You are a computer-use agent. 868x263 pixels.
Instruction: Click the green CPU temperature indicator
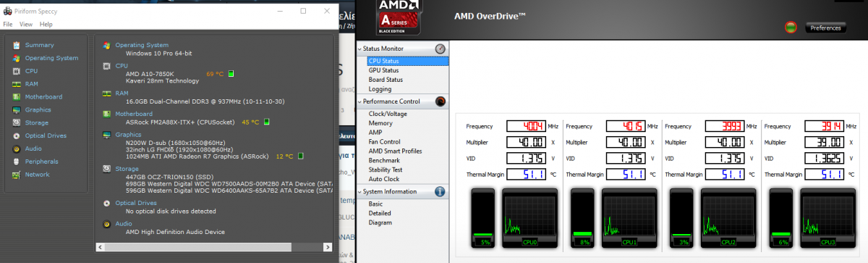[231, 74]
